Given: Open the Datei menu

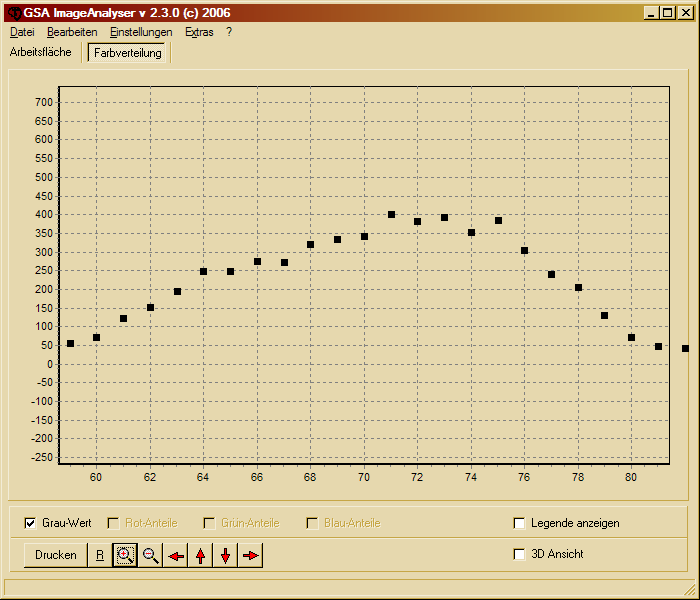Looking at the screenshot, I should 22,32.
